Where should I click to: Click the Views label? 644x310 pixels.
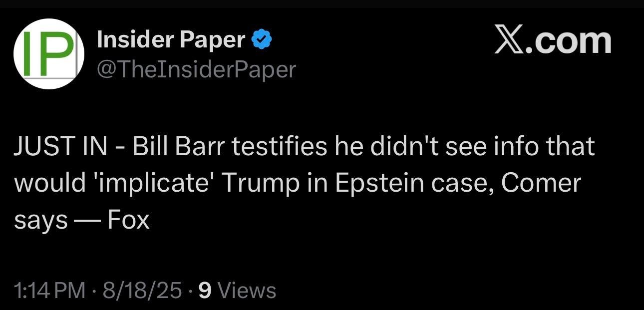[247, 290]
